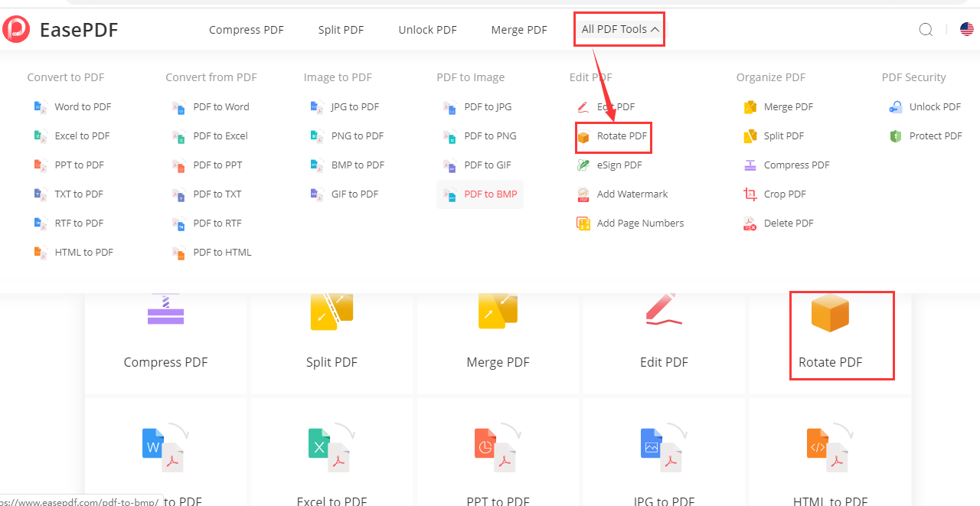Open GIF to PDF link
Screen dimensions: 980x506
coord(354,194)
